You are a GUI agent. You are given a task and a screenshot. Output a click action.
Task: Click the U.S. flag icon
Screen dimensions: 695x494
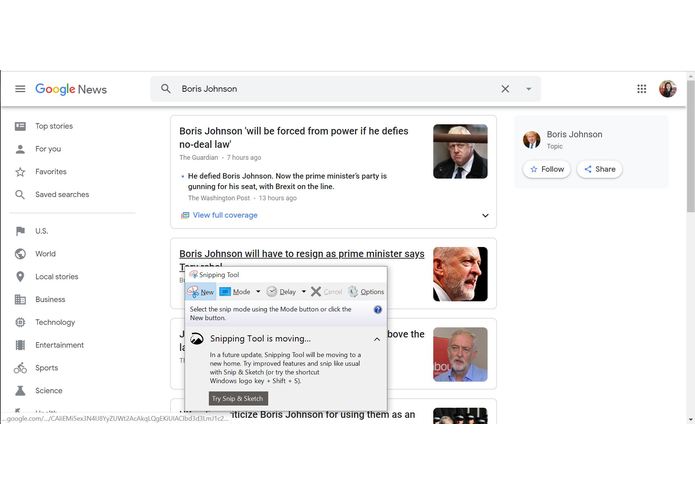pos(20,231)
